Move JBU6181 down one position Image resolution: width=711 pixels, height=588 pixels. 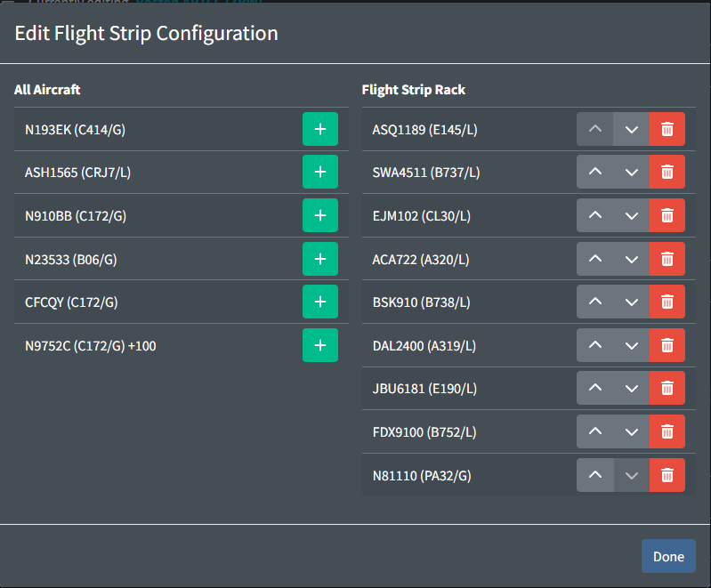click(632, 388)
